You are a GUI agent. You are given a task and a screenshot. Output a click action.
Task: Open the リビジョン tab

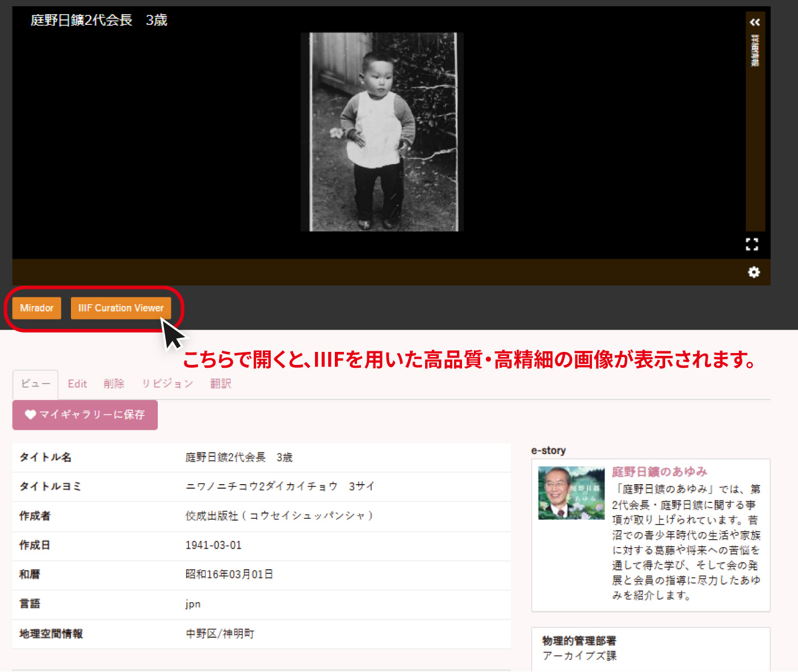[x=167, y=384]
